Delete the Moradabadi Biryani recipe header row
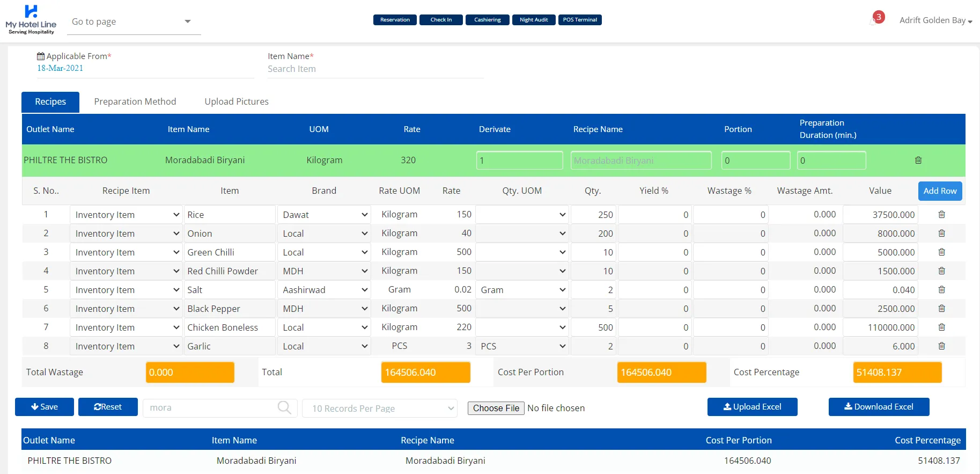The width and height of the screenshot is (980, 474). pos(918,161)
